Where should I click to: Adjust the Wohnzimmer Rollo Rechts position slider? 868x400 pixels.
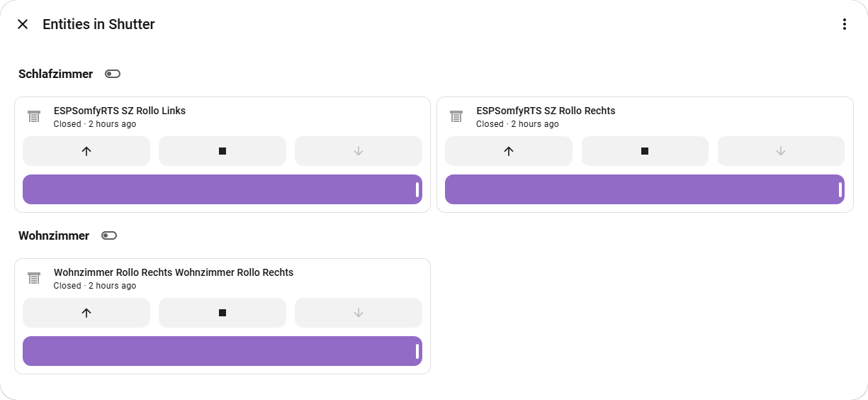222,351
